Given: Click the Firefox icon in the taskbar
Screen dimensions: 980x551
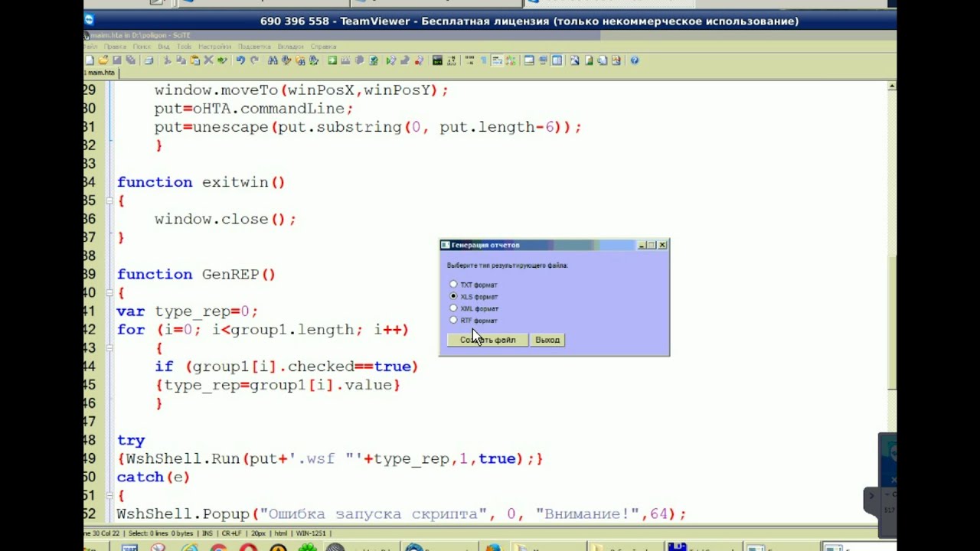Looking at the screenshot, I should tap(493, 547).
